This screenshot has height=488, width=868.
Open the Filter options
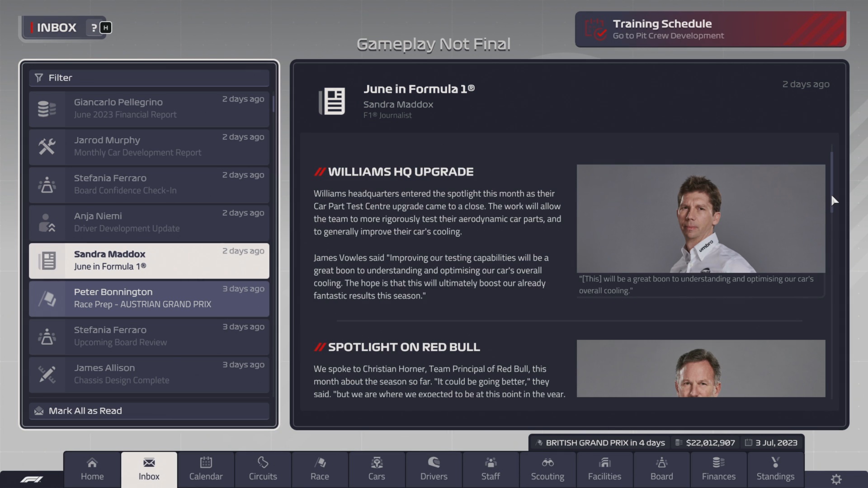click(149, 78)
